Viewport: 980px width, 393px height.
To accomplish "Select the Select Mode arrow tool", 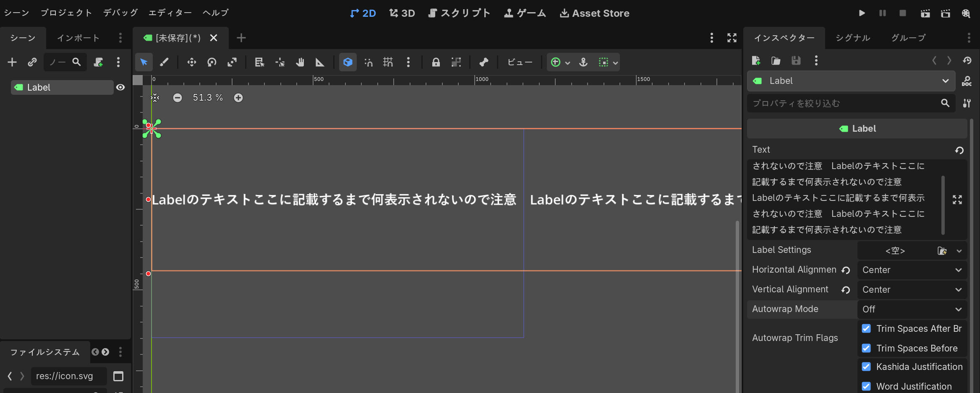I will click(x=144, y=62).
